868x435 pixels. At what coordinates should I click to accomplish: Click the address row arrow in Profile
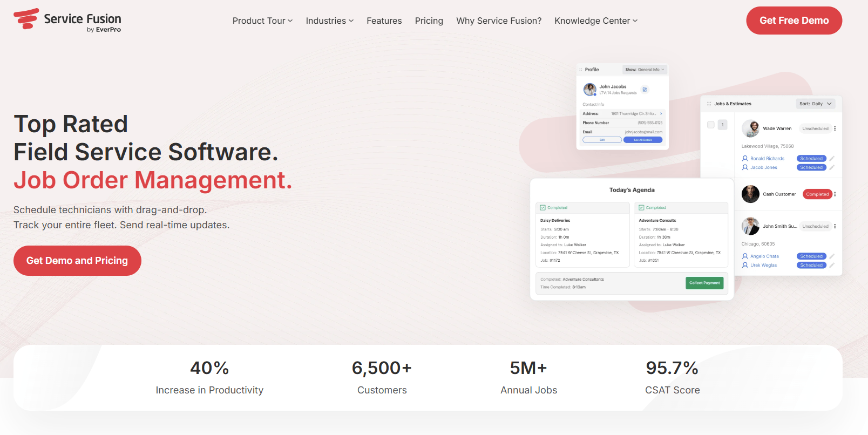click(661, 114)
